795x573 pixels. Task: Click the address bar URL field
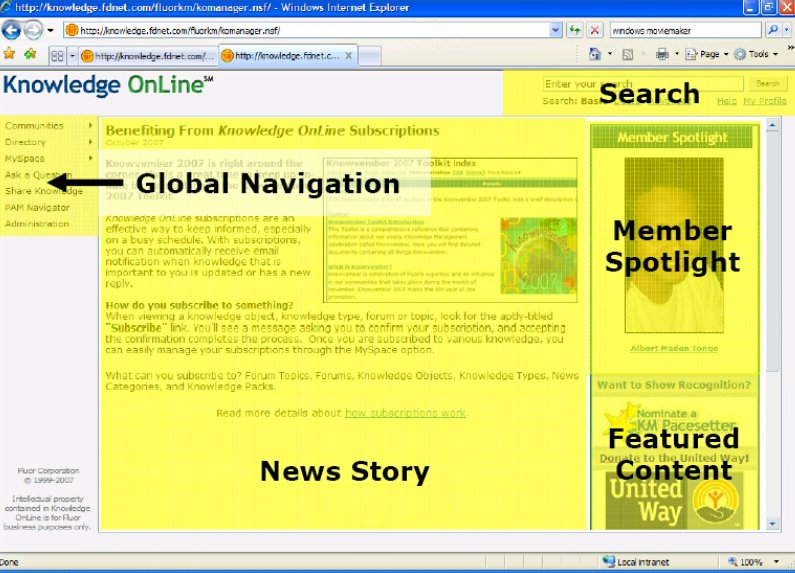(x=306, y=30)
